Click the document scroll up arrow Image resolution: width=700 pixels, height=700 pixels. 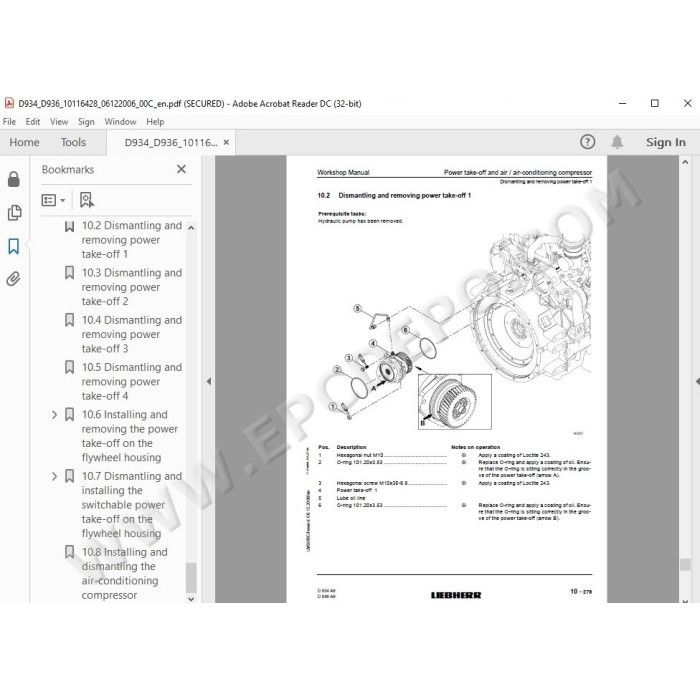coord(685,162)
